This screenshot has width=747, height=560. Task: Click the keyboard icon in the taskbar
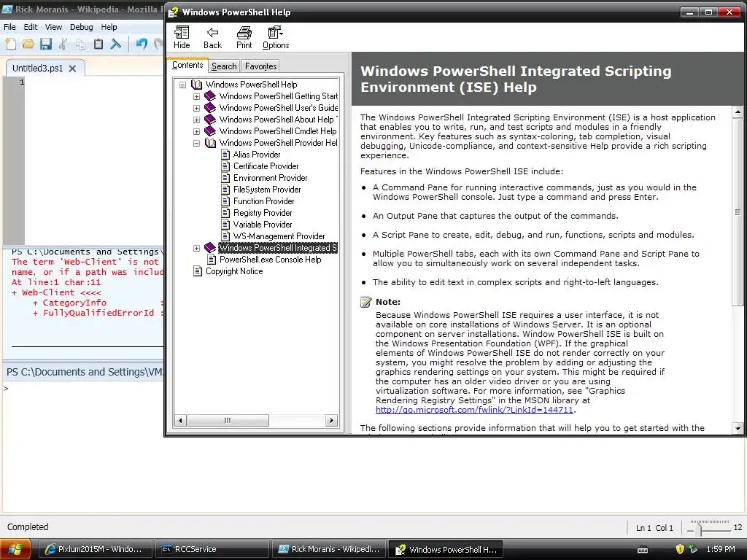pos(643,550)
